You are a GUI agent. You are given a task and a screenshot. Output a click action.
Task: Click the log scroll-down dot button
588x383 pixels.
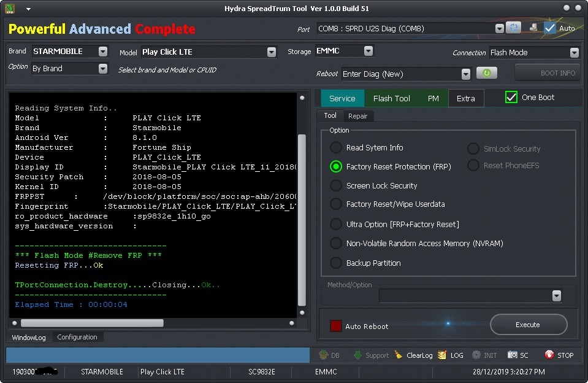[x=302, y=312]
